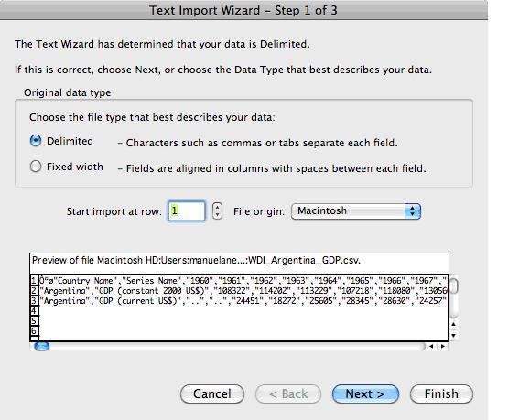Open the File origin Macintosh dropdown
The height and width of the screenshot is (420, 519).
point(356,211)
